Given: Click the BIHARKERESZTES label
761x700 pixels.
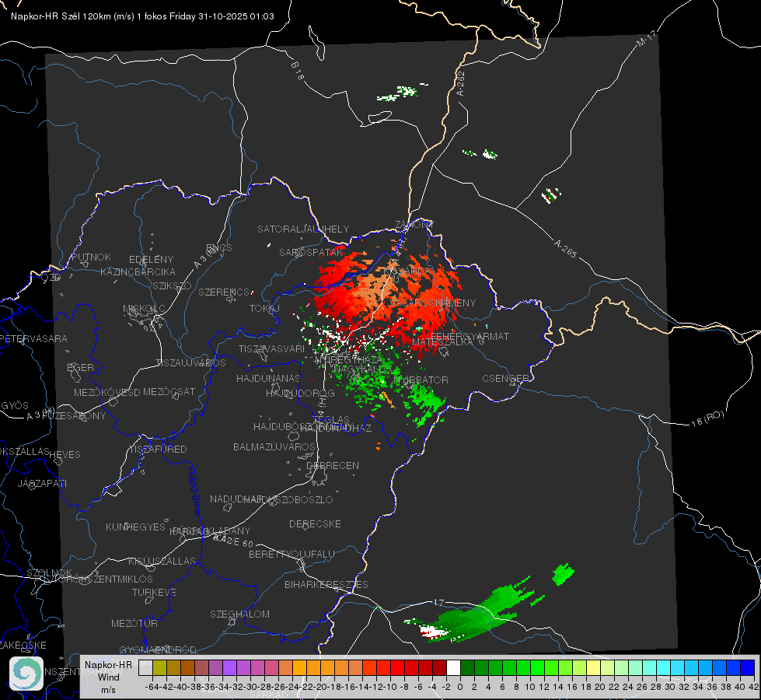Looking at the screenshot, I should tap(326, 584).
